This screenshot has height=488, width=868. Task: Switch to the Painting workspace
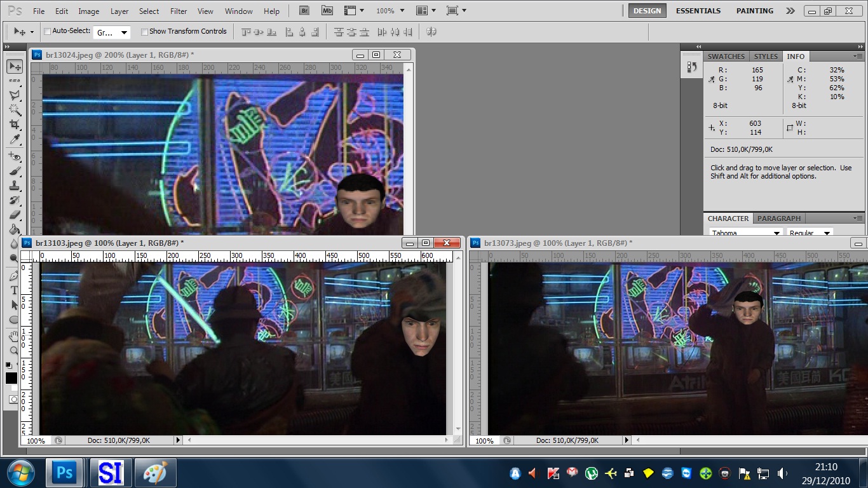(754, 11)
